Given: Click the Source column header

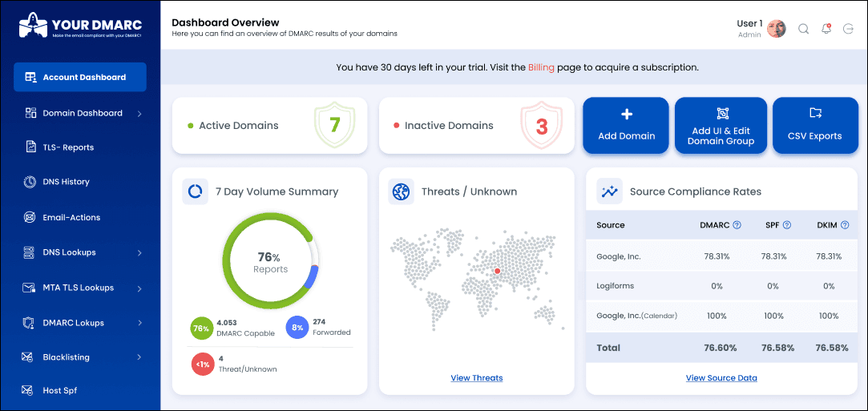Looking at the screenshot, I should pyautogui.click(x=611, y=225).
